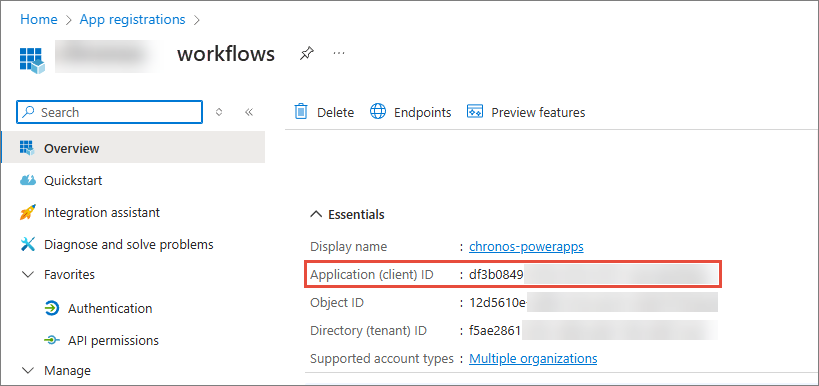Collapse the Manage section chevron
Viewport: 819px width, 386px height.
(x=28, y=371)
